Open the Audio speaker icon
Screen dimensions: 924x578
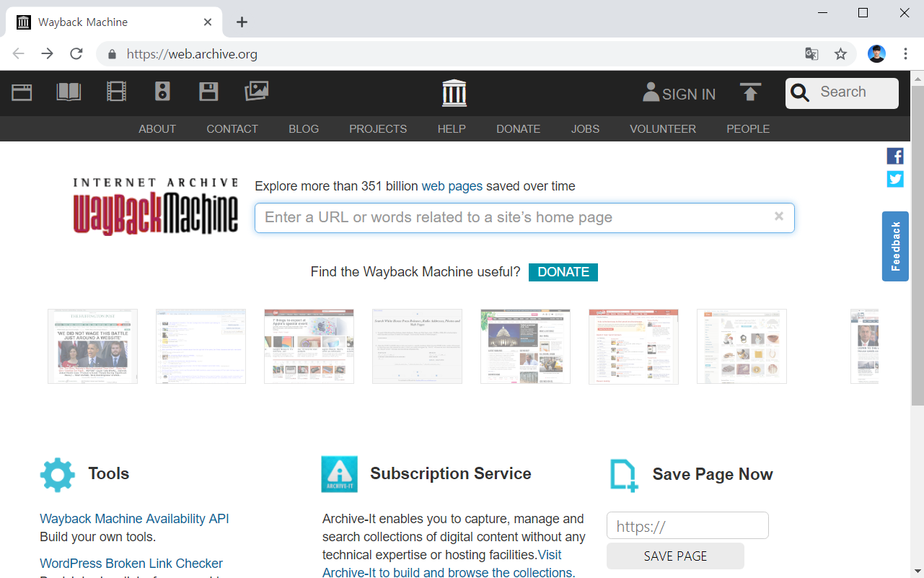162,92
